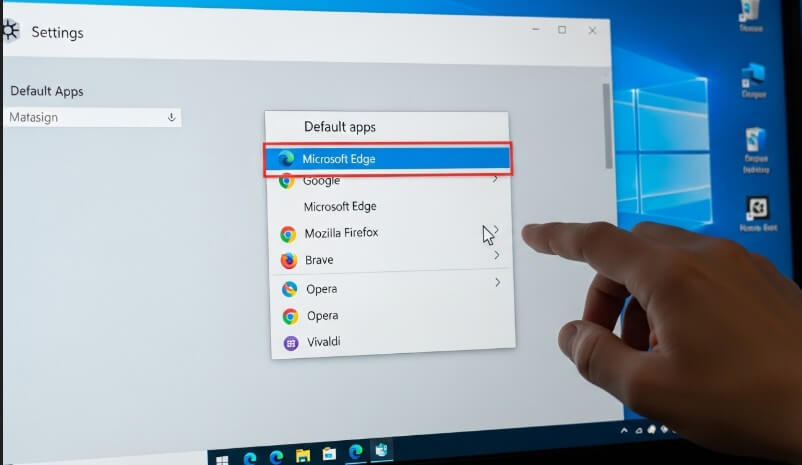Choose Mozilla Firefox in the list

390,233
